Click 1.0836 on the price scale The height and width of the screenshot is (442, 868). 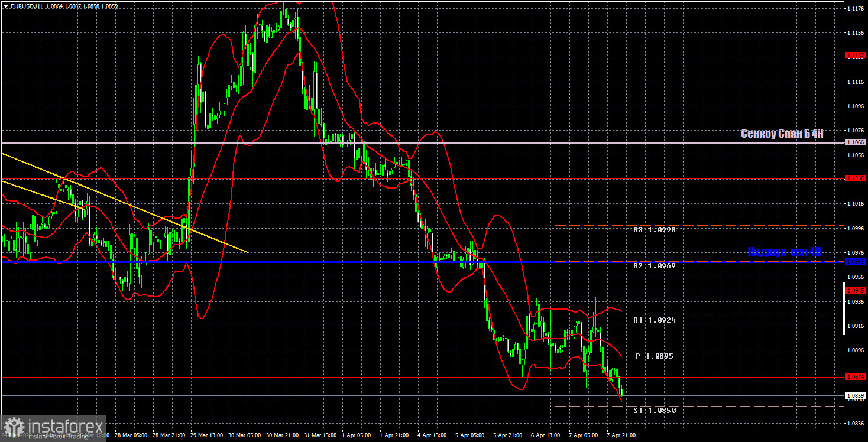point(856,424)
